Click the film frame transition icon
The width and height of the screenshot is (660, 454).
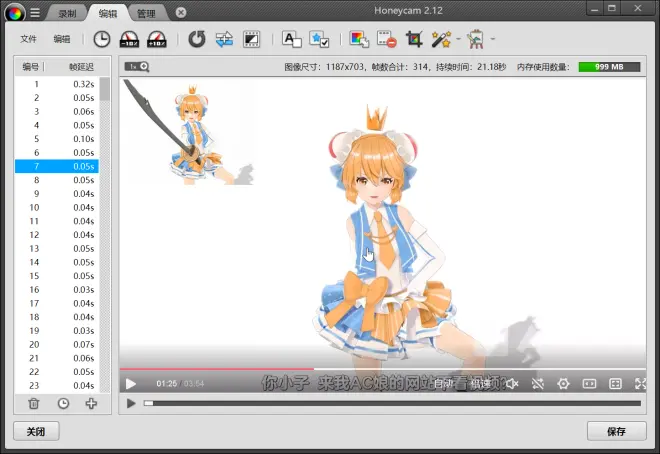[x=251, y=39]
